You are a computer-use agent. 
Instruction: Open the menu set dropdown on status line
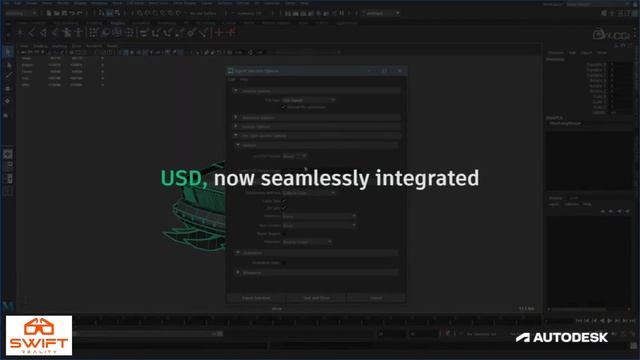[x=20, y=13]
